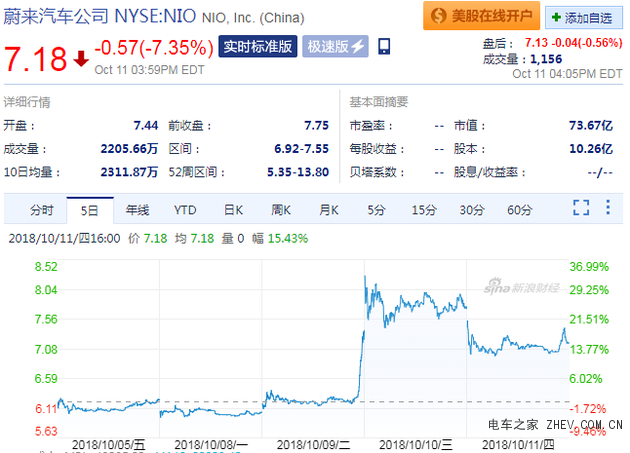Click the 基本面摘要 section heading
Screen dimensions: 630x453
click(378, 102)
